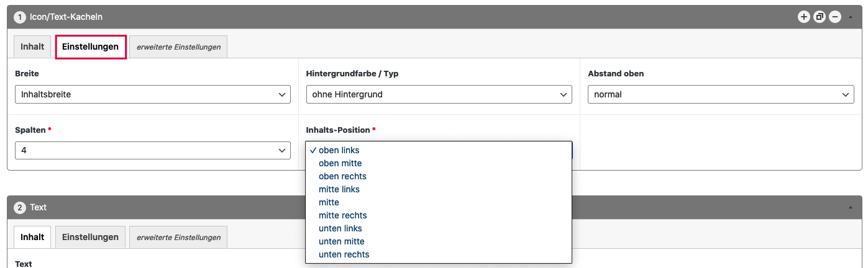868x268 pixels.
Task: Open the Spalten dropdown
Action: (x=152, y=150)
